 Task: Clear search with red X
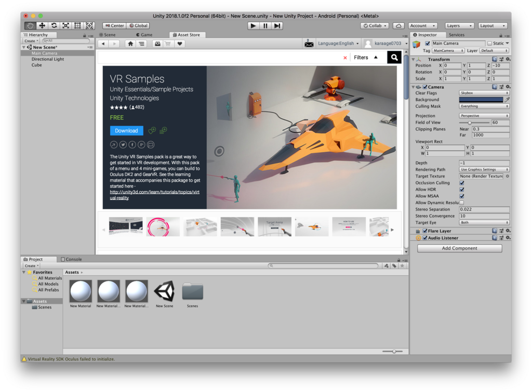pyautogui.click(x=345, y=58)
